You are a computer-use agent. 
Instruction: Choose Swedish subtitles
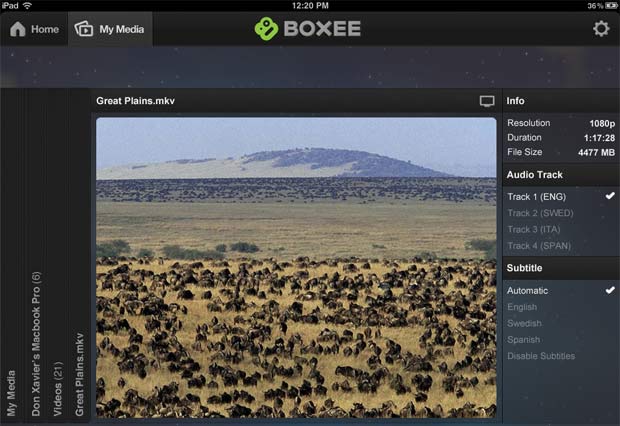[560, 323]
